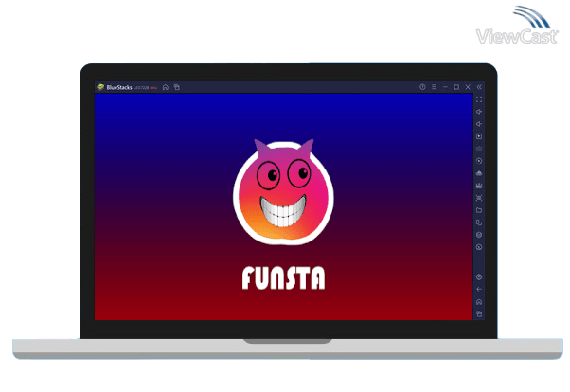Open the media folder icon in the side toolbar
Viewport: 570px width, 392px height.
[479, 210]
